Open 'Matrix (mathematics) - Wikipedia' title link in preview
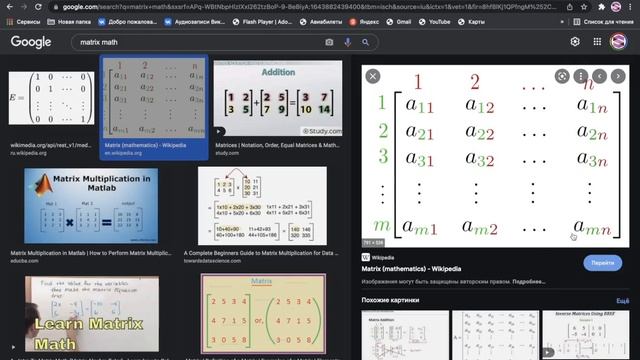Image resolution: width=640 pixels, height=360 pixels. [411, 269]
